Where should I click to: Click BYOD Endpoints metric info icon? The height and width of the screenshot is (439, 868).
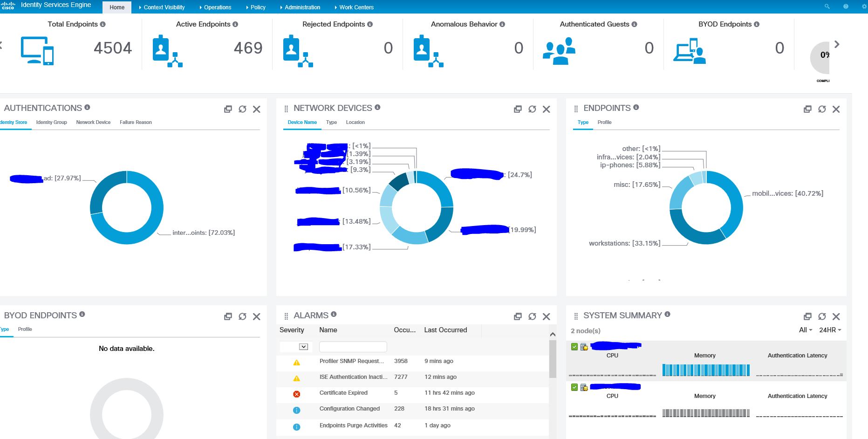(757, 24)
